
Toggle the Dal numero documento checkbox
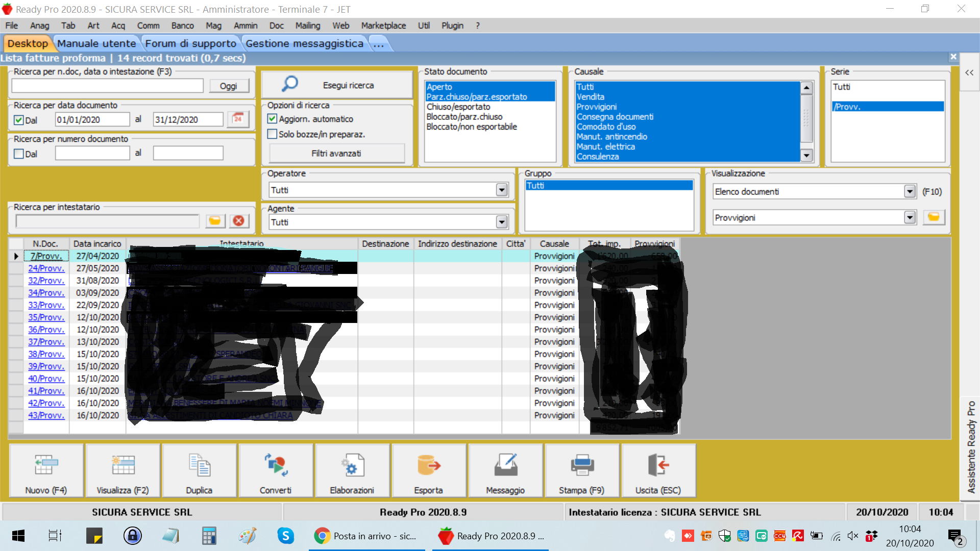pyautogui.click(x=19, y=154)
